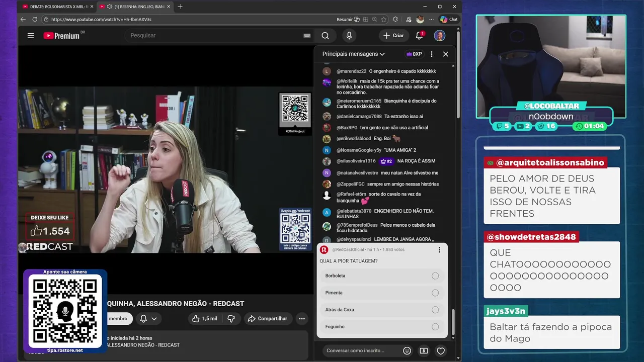The height and width of the screenshot is (362, 644).
Task: Open @marendaz22 username in chat
Action: pyautogui.click(x=351, y=71)
